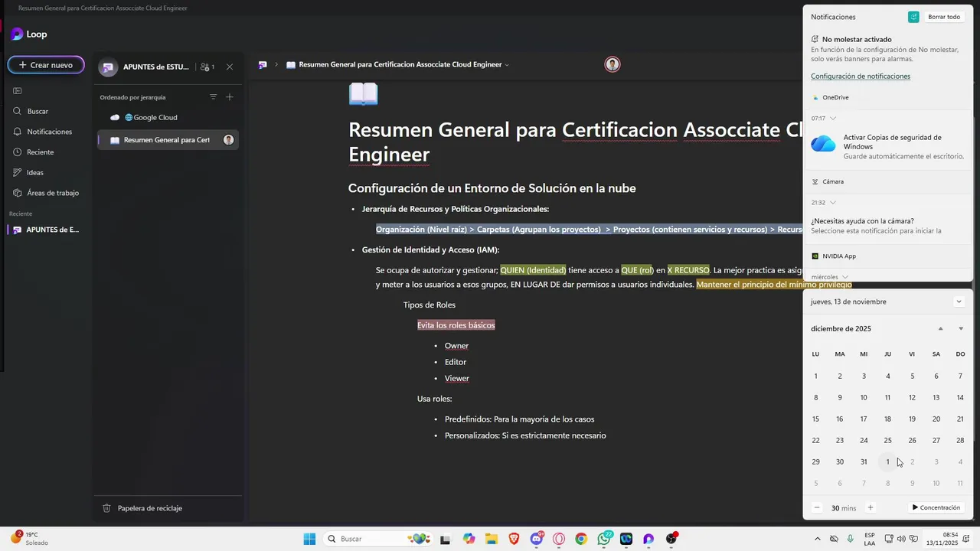The width and height of the screenshot is (980, 551).
Task: Open ¿Necesitas ayuda con la cámara? notification
Action: click(888, 226)
